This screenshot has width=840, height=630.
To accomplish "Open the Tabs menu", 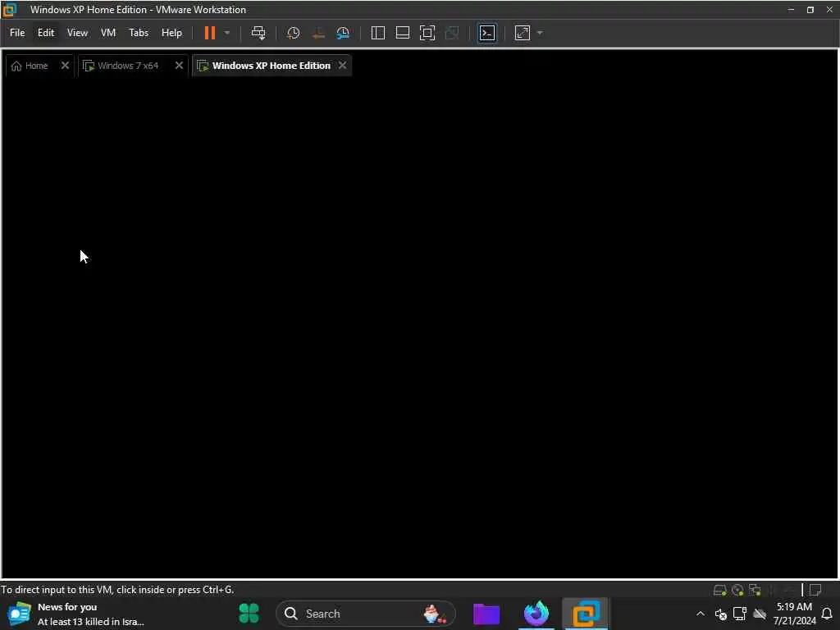I will 138,33.
